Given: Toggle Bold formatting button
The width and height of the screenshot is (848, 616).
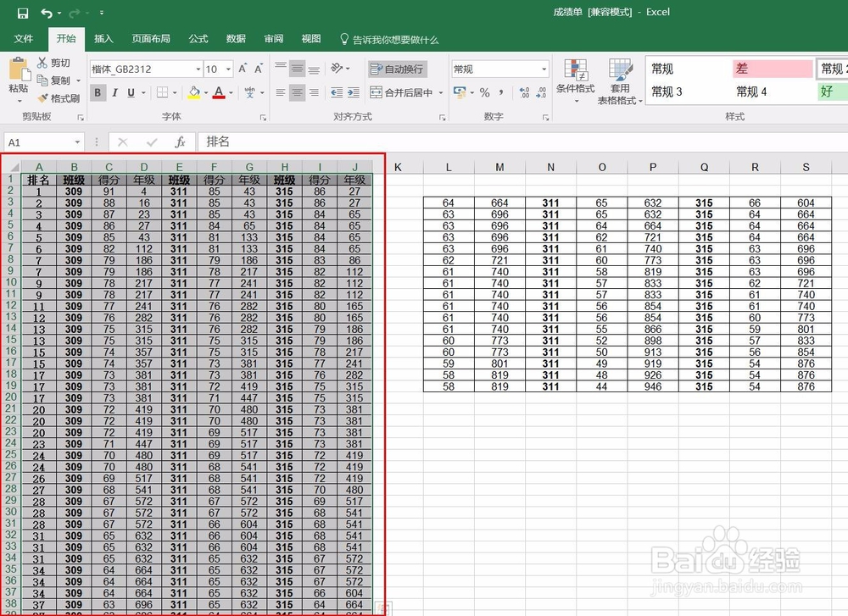Looking at the screenshot, I should pos(98,92).
